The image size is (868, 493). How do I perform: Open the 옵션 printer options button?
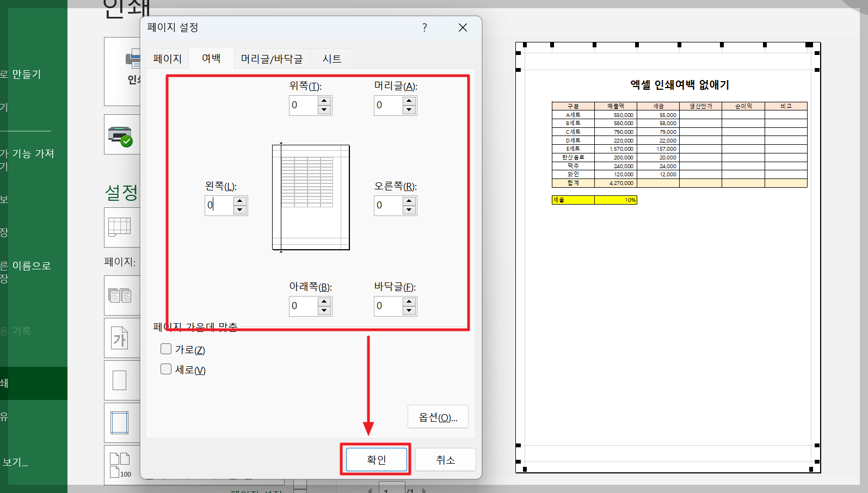[x=438, y=417]
